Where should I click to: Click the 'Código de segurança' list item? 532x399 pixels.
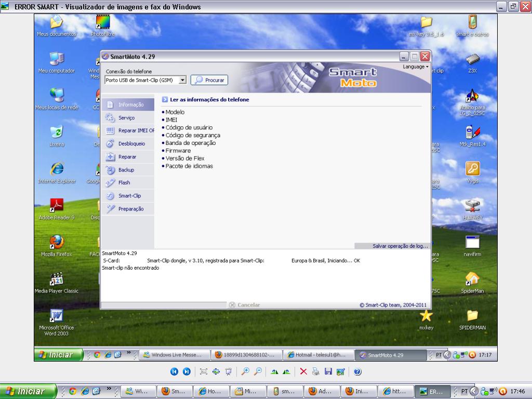(x=193, y=135)
